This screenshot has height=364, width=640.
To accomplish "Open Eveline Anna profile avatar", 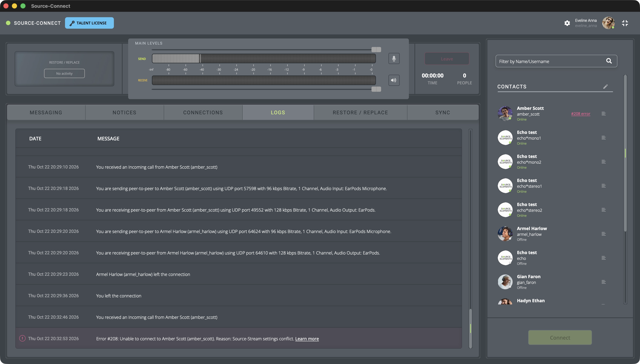I will tap(608, 23).
